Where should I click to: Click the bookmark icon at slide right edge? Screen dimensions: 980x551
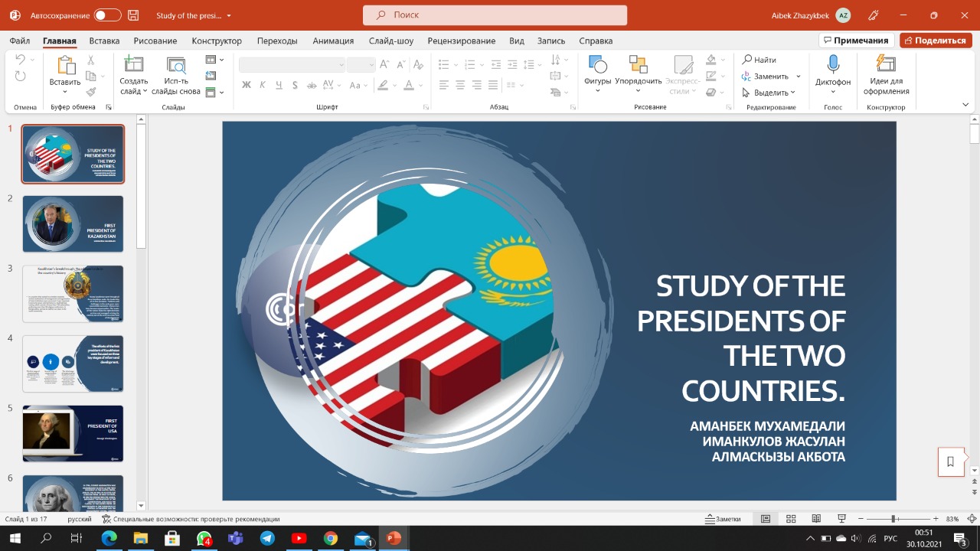951,461
